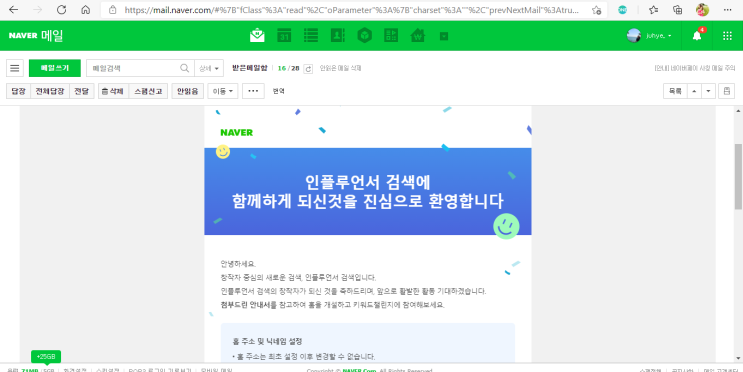This screenshot has width=743, height=372.
Task: Click the browser profile picture
Action: click(x=702, y=10)
